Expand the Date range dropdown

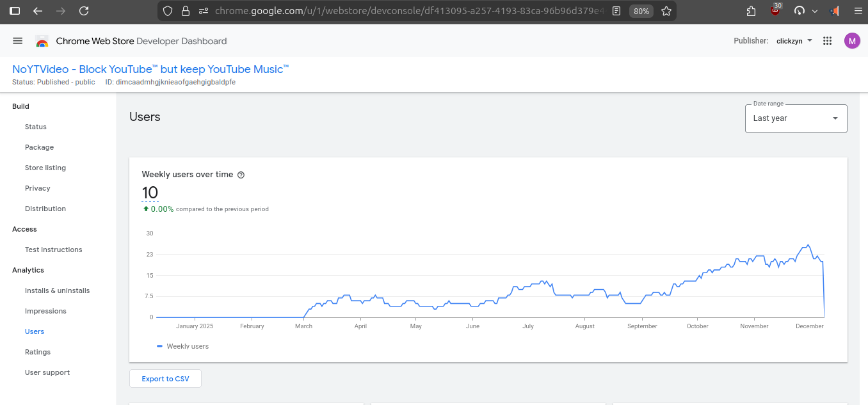click(x=796, y=118)
